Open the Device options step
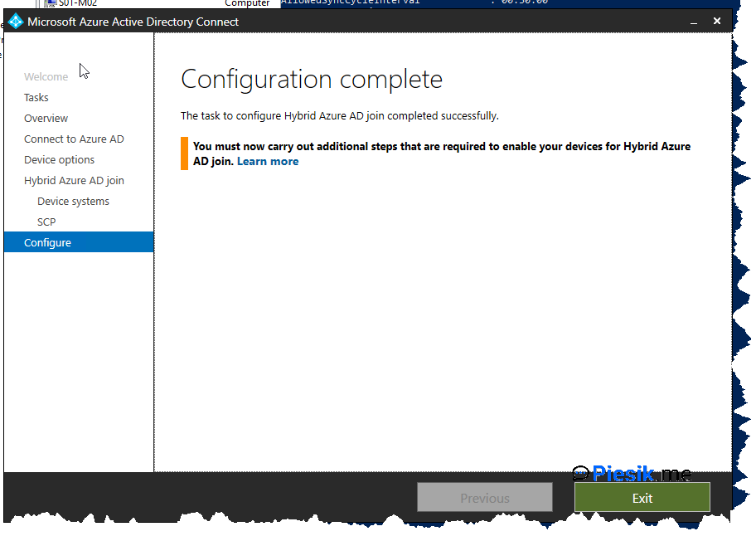756x536 pixels. click(x=59, y=160)
